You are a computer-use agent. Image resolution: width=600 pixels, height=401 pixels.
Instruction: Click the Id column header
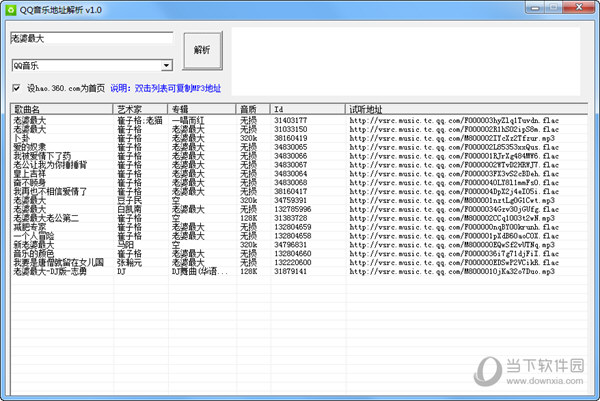[308, 109]
